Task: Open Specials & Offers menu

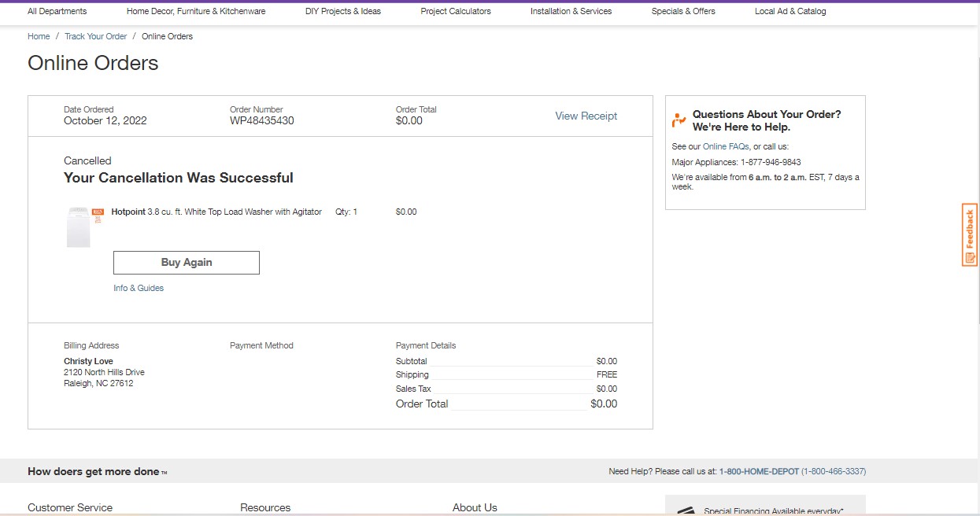Action: tap(683, 11)
